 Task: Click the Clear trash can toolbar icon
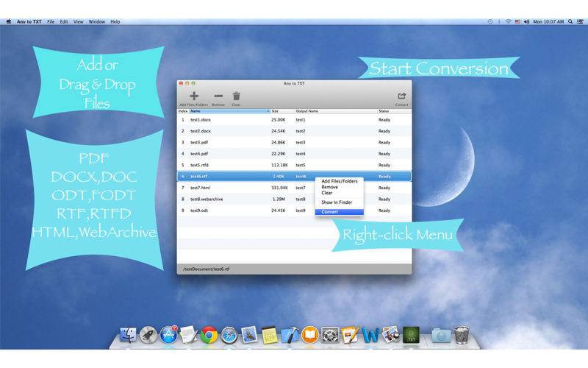[236, 96]
